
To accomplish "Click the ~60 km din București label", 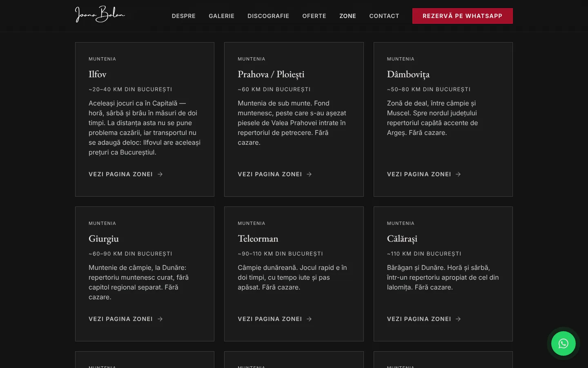I will pyautogui.click(x=274, y=89).
